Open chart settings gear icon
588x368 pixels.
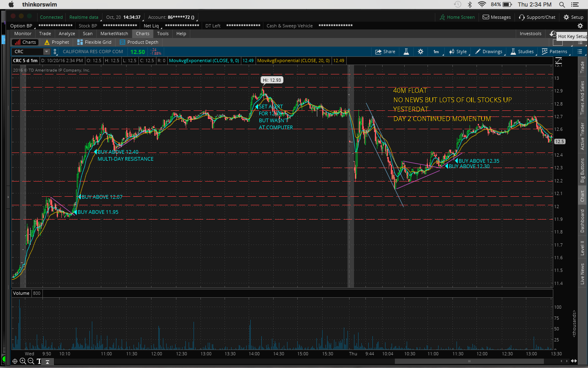pyautogui.click(x=421, y=52)
